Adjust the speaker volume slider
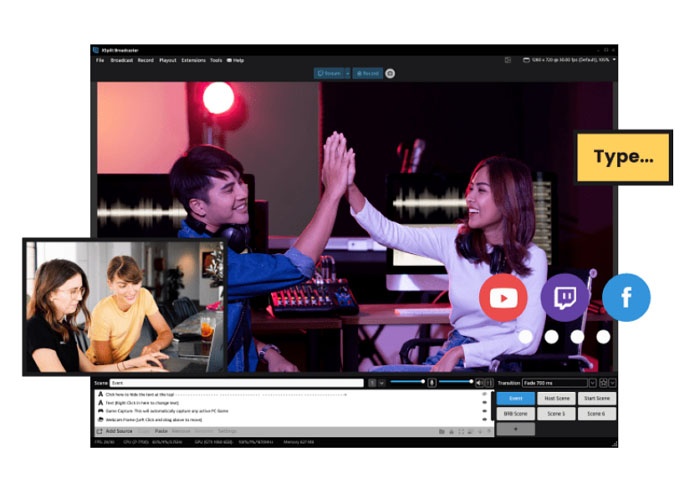This screenshot has height=478, width=700. pyautogui.click(x=455, y=382)
